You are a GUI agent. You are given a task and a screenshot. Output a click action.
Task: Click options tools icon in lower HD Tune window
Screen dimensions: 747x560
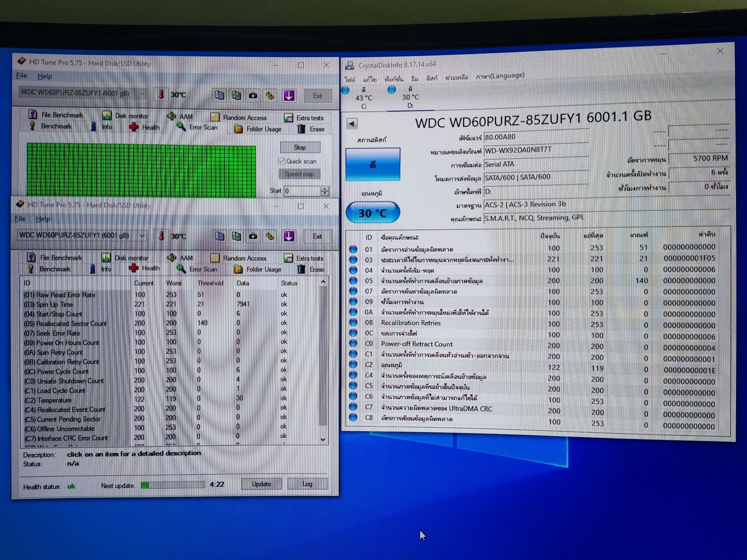pyautogui.click(x=270, y=236)
